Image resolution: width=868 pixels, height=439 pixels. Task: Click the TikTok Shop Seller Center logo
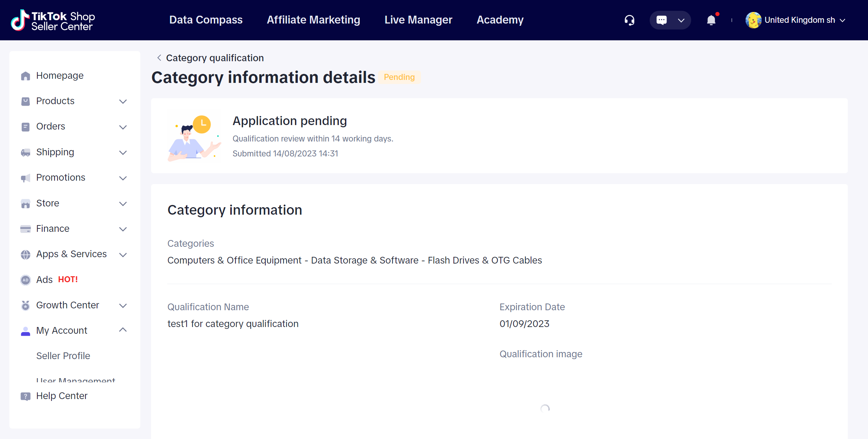53,20
